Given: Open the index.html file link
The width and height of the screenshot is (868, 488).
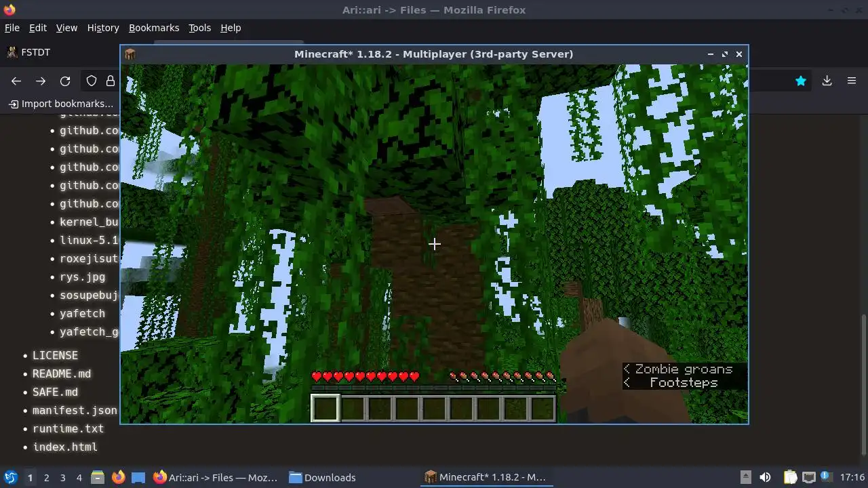Looking at the screenshot, I should [65, 447].
